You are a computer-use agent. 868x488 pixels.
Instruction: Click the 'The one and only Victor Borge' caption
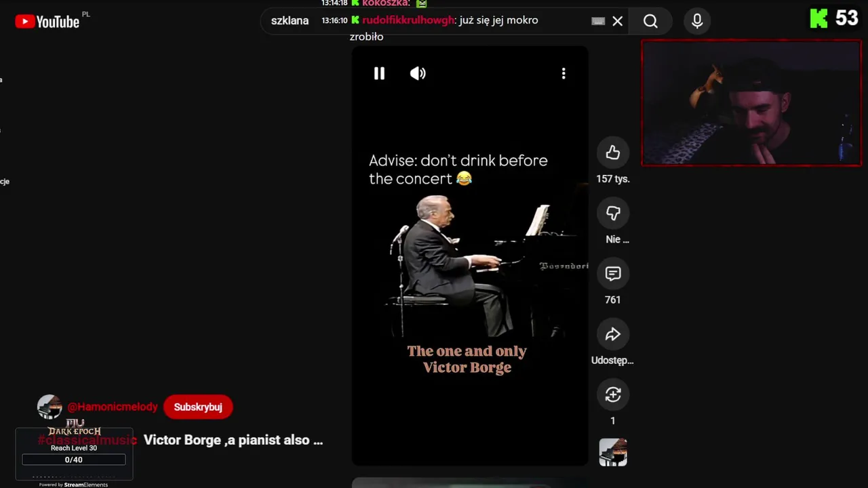click(x=467, y=359)
